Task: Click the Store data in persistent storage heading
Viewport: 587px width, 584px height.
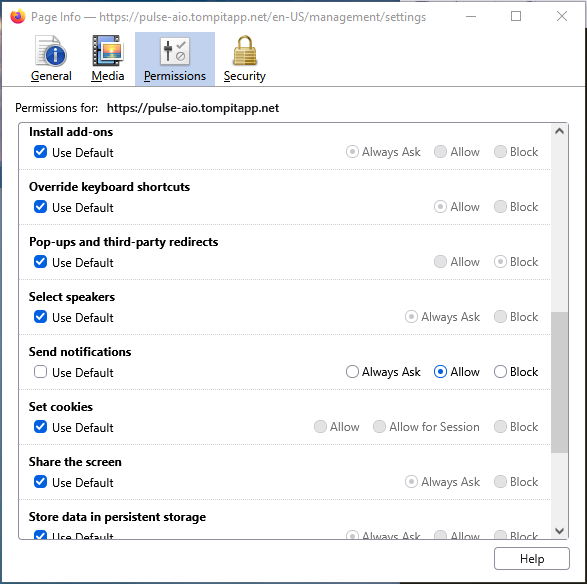Action: point(117,517)
